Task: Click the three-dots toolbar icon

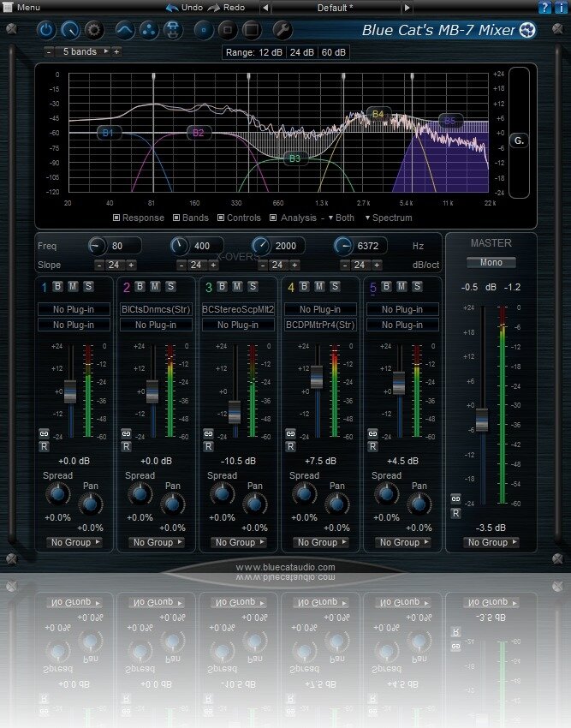Action: [x=149, y=30]
